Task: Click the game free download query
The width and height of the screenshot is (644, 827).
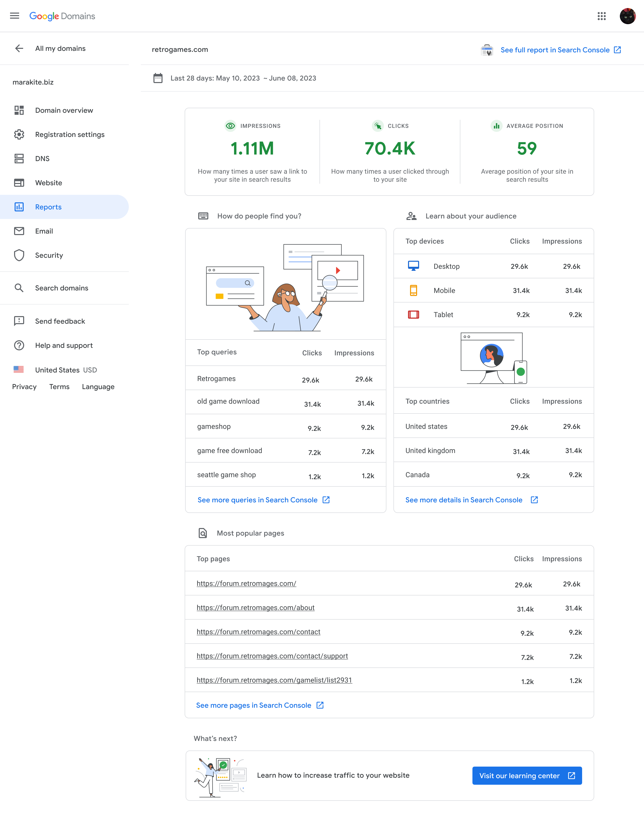Action: click(x=229, y=450)
